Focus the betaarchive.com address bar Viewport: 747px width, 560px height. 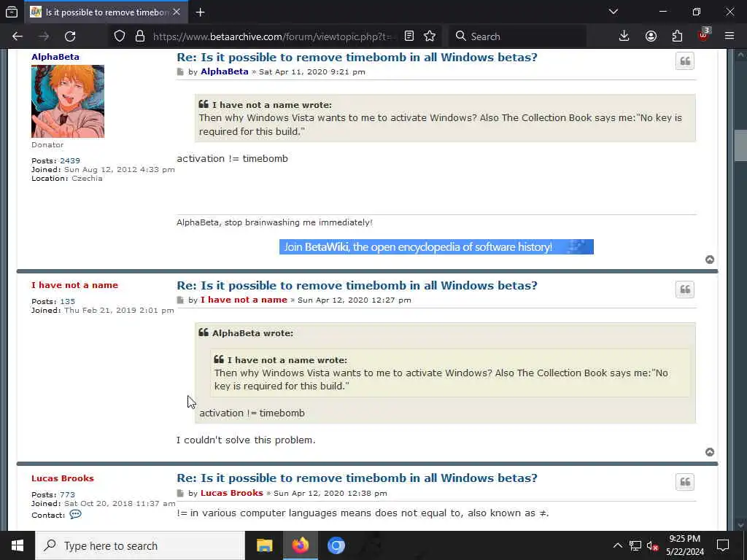click(274, 36)
